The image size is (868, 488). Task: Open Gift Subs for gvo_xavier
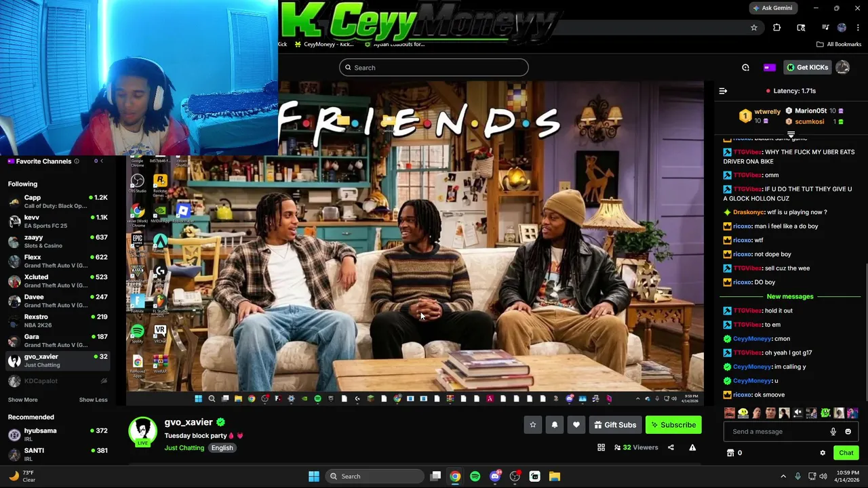tap(615, 425)
